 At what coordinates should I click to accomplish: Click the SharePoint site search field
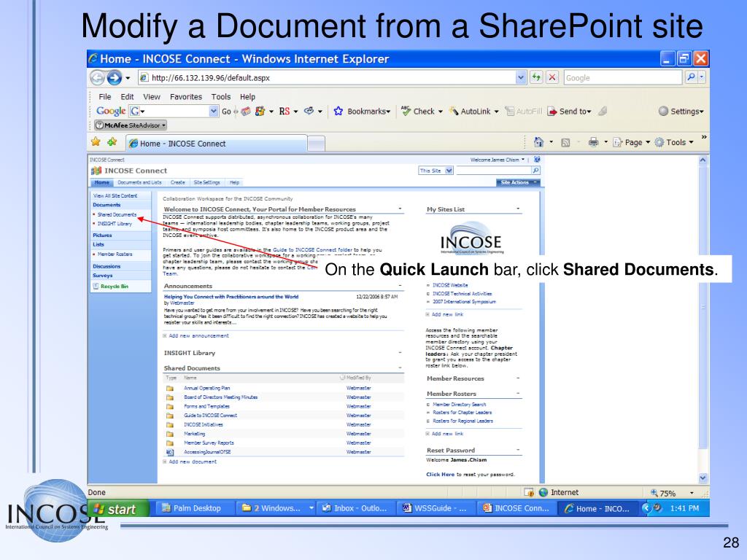click(494, 171)
